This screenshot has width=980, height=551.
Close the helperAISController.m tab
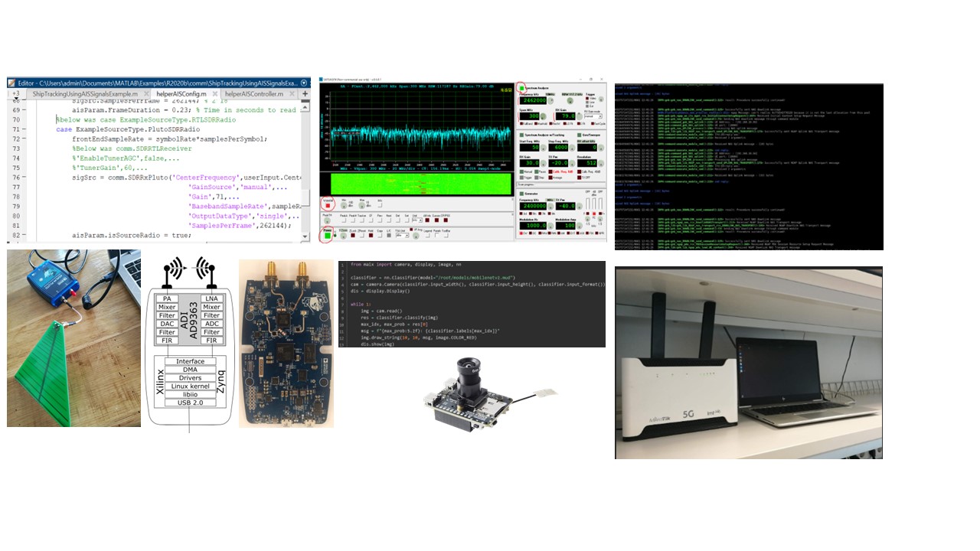(292, 93)
